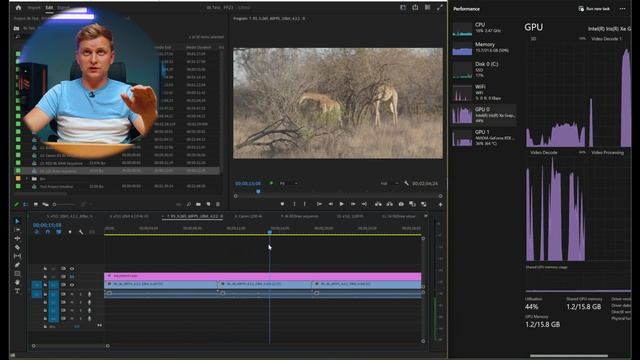Maximize video output icon in Premiere header

coord(440,7)
